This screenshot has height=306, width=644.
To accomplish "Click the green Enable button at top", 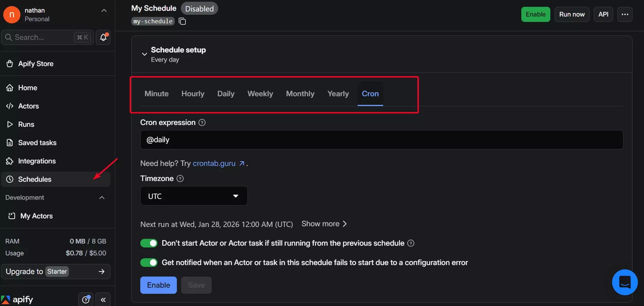I will (x=535, y=14).
